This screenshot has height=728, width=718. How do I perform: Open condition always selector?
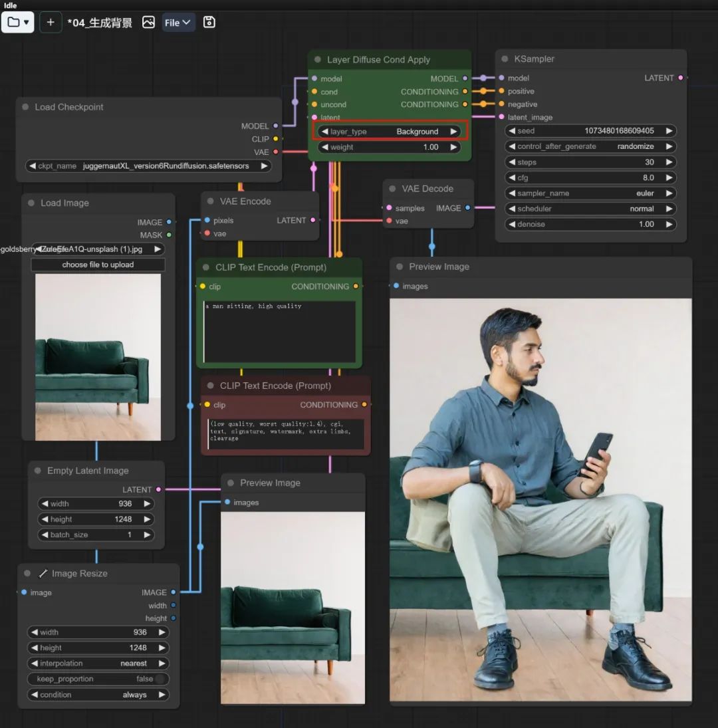pos(98,695)
